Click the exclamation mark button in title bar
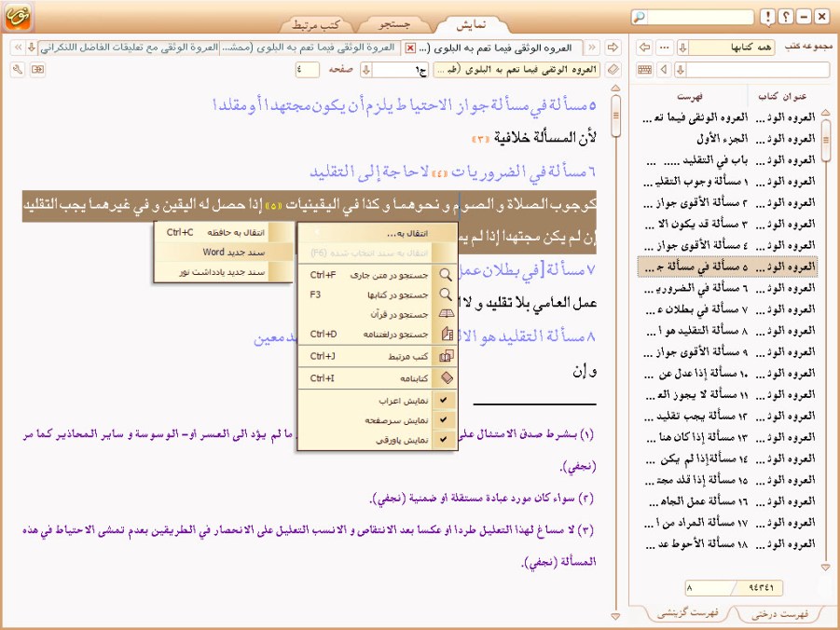 pyautogui.click(x=767, y=17)
